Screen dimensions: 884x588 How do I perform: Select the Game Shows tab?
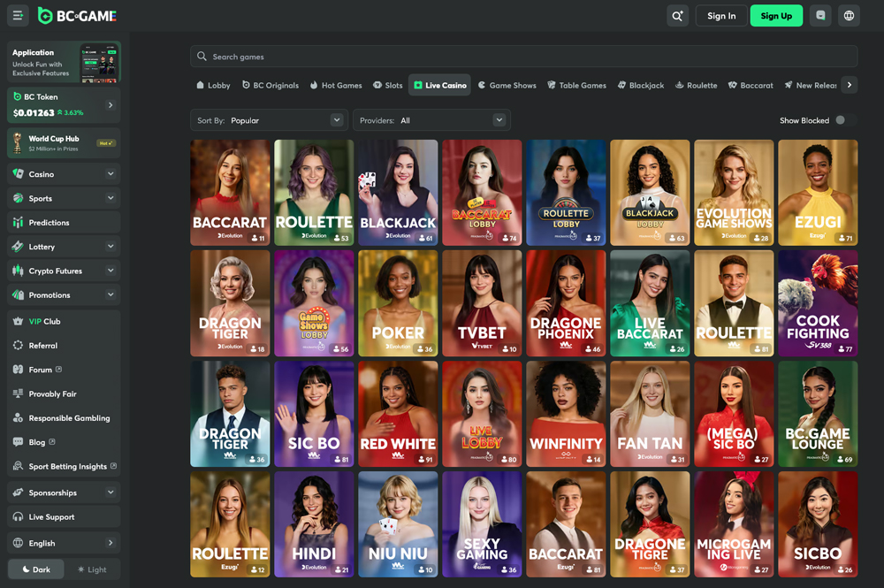pos(507,85)
